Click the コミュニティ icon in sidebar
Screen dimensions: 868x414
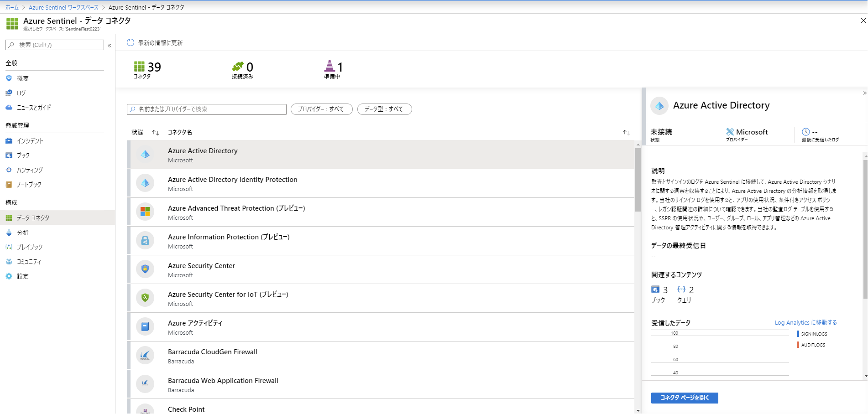coord(9,262)
